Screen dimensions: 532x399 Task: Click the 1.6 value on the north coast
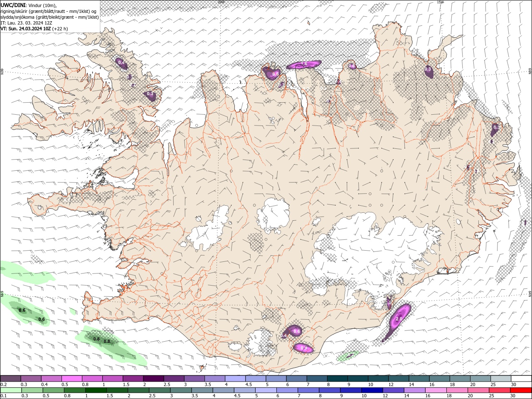pos(304,64)
